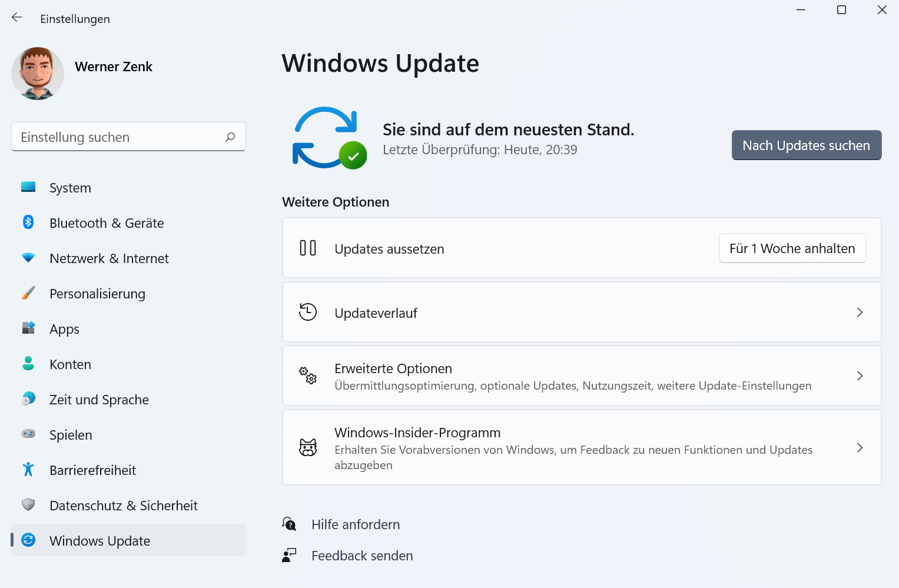The image size is (899, 588).
Task: Click the back arrow icon
Action: tap(17, 18)
